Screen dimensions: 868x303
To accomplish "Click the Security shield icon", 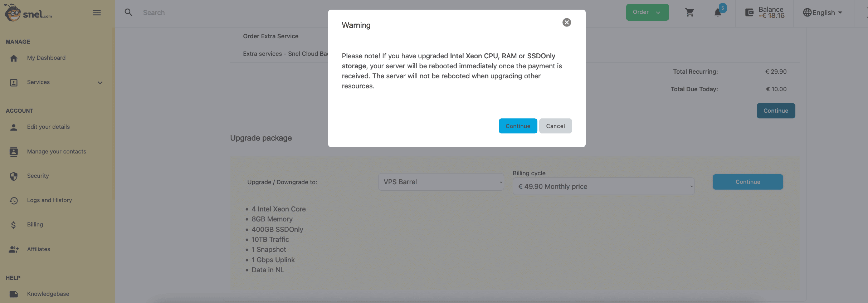I will point(14,176).
